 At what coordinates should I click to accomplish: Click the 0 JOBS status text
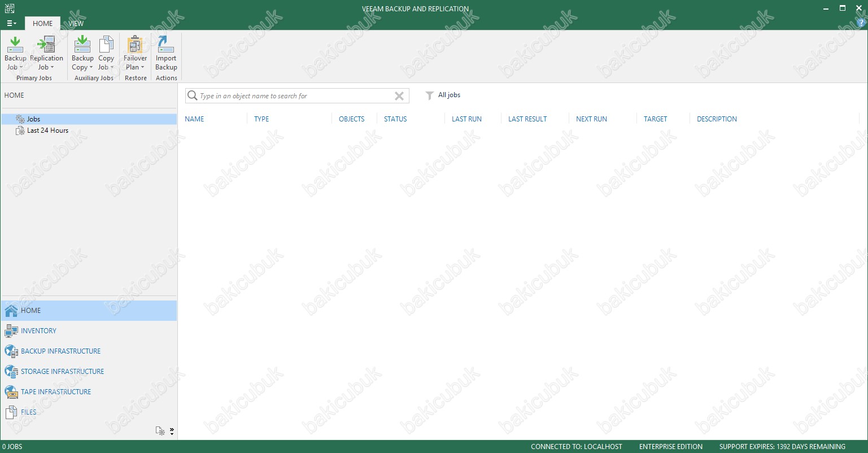pyautogui.click(x=12, y=447)
